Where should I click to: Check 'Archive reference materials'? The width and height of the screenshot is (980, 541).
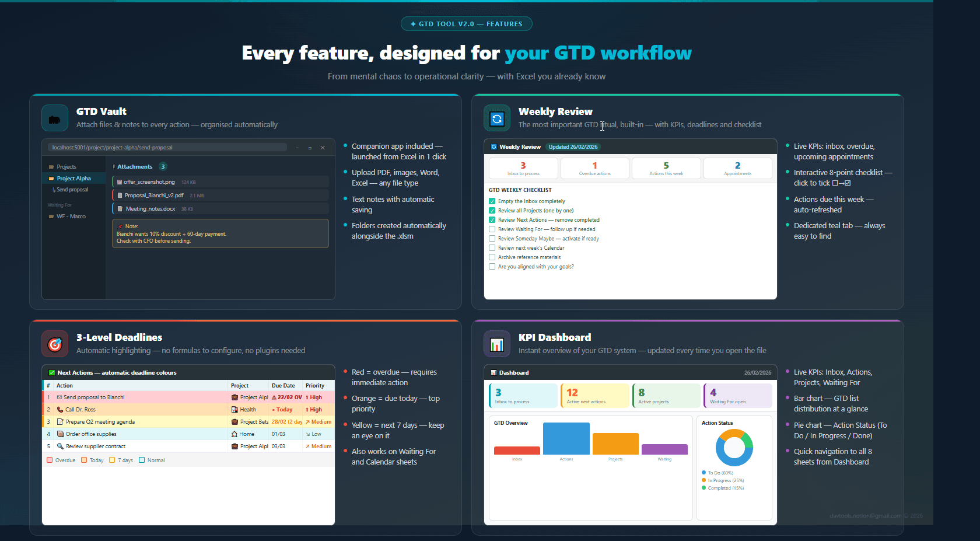tap(492, 257)
